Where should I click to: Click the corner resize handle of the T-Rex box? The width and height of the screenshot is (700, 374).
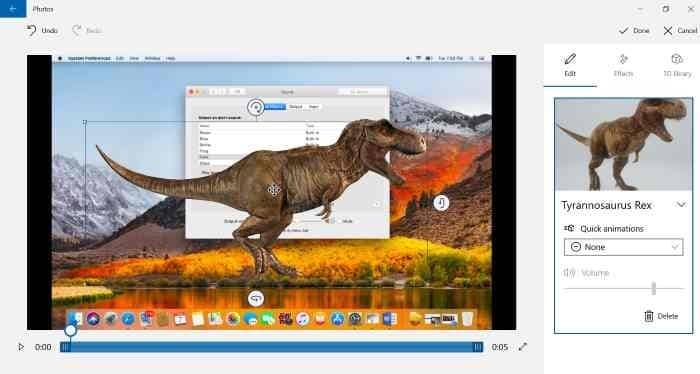tap(85, 121)
